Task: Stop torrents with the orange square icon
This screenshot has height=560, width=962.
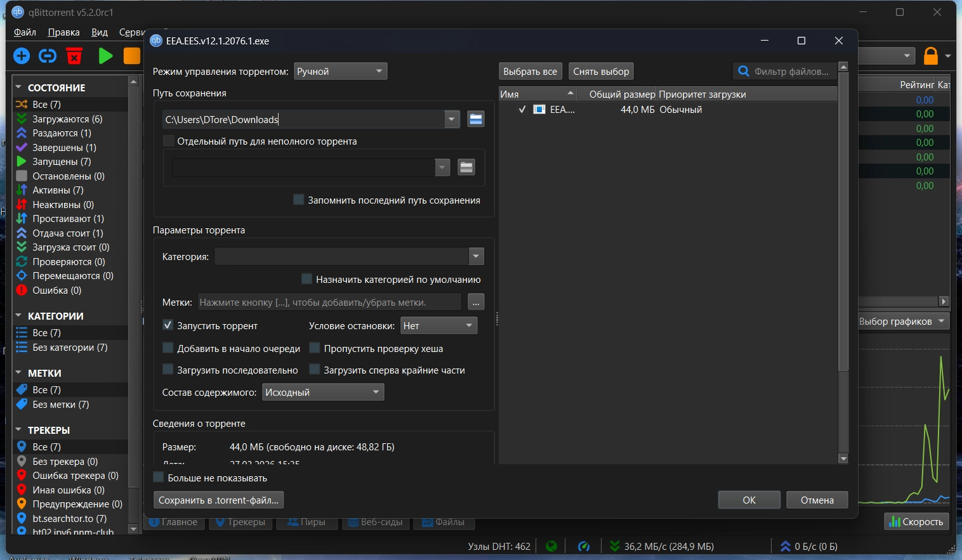Action: click(131, 56)
